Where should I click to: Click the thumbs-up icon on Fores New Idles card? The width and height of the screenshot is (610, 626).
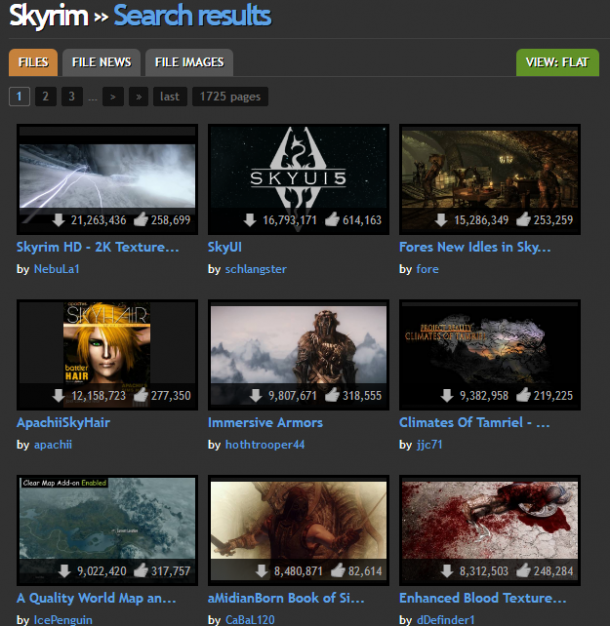click(x=523, y=219)
